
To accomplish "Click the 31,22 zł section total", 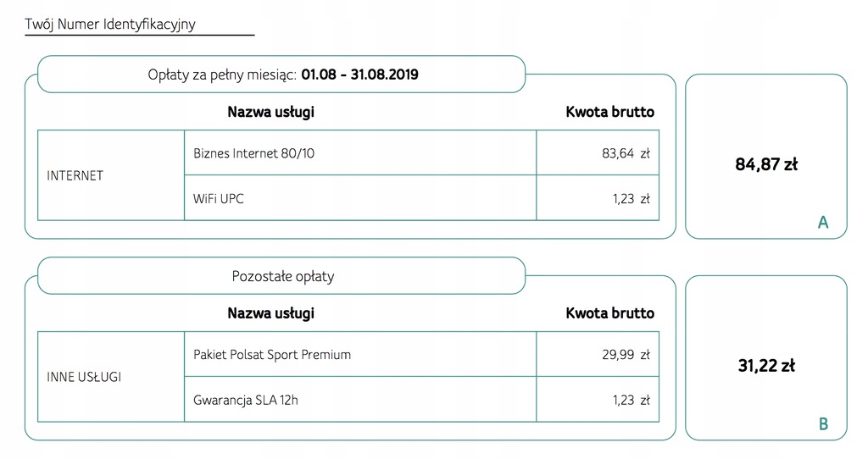I will coord(765,366).
